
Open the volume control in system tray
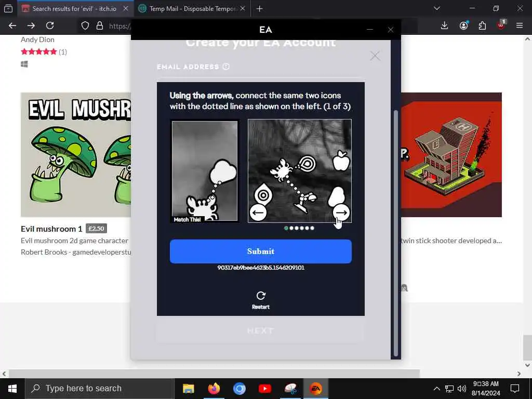462,389
